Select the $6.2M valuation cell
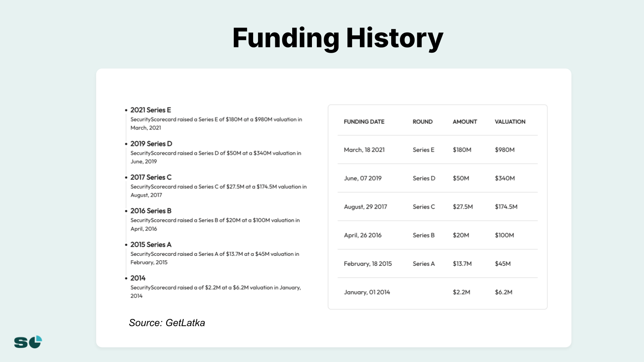The width and height of the screenshot is (644, 362). pyautogui.click(x=504, y=292)
